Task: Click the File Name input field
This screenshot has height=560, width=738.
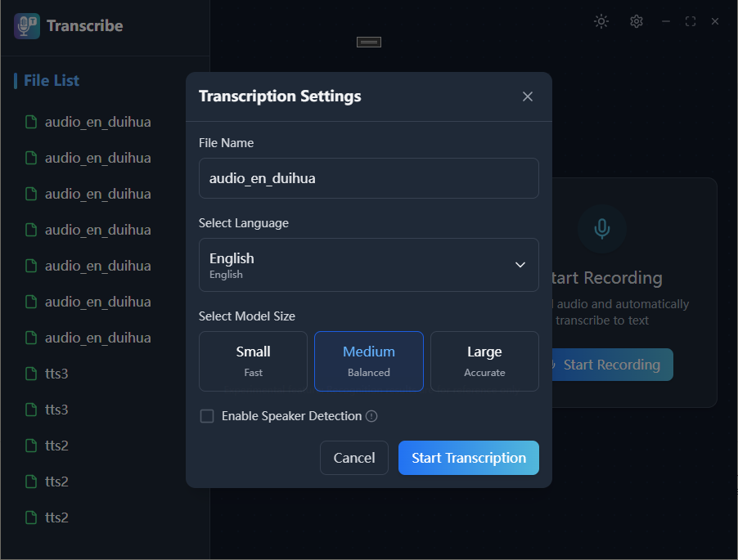Action: coord(369,178)
